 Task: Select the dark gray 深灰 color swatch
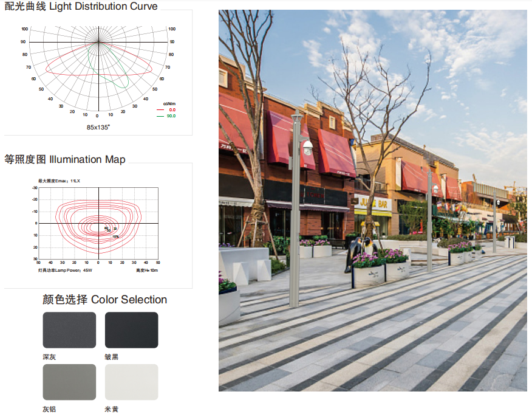[x=69, y=329]
